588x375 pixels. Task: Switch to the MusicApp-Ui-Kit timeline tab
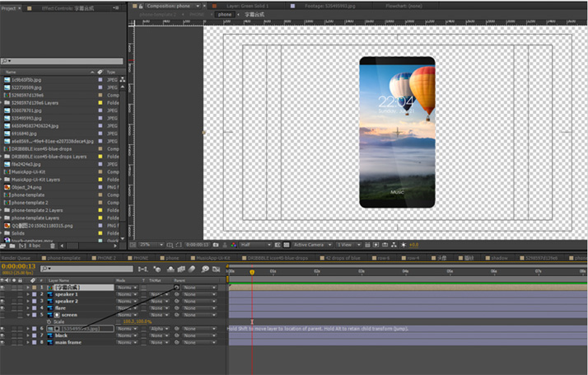click(212, 257)
